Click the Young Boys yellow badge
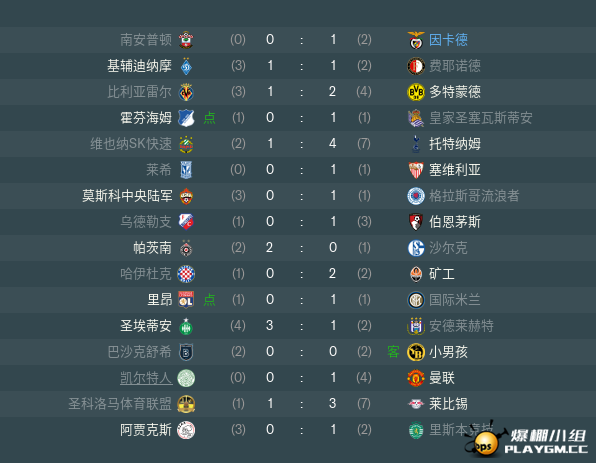 click(x=416, y=352)
